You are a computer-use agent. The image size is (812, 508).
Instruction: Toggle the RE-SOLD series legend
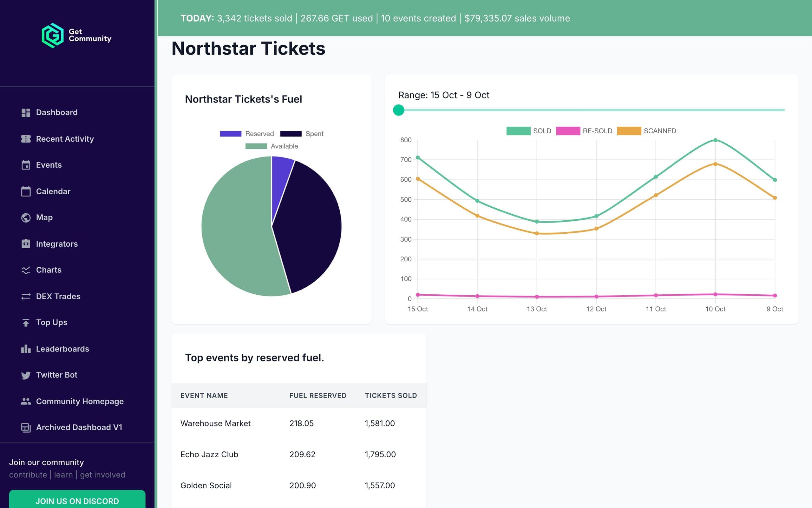tap(584, 131)
